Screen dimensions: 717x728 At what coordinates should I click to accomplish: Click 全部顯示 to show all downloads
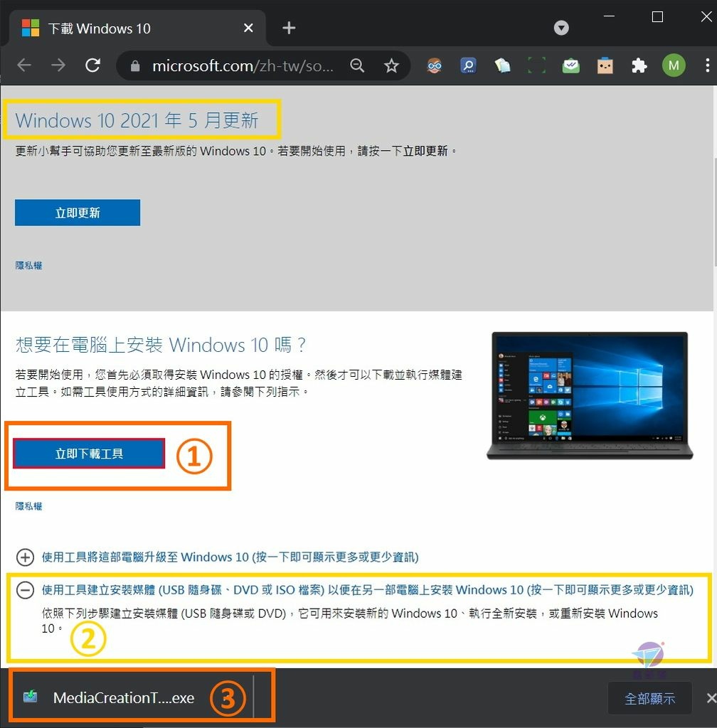click(x=649, y=698)
